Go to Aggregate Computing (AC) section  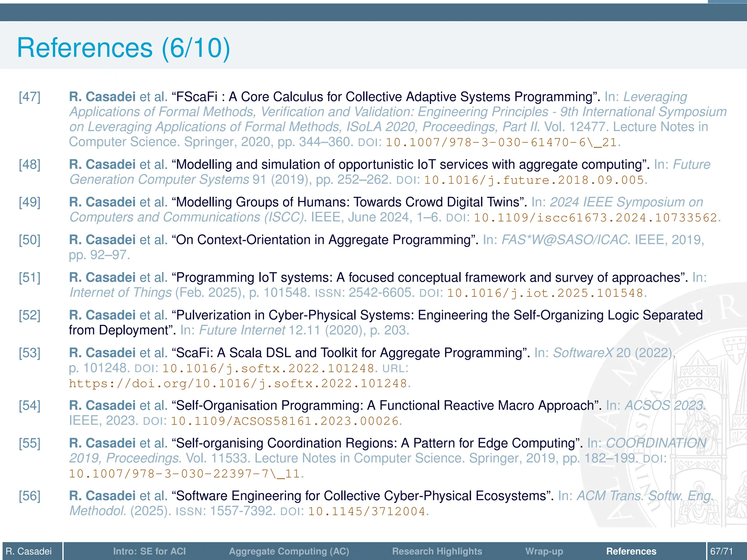289,551
